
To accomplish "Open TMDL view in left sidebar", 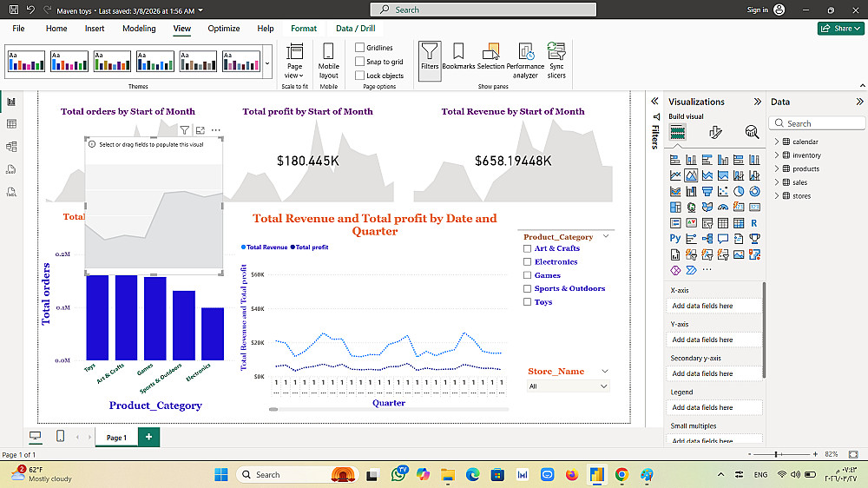I will click(x=11, y=192).
